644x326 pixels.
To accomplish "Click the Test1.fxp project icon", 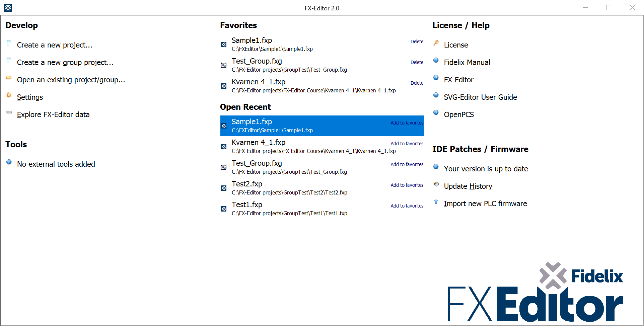I will 224,209.
